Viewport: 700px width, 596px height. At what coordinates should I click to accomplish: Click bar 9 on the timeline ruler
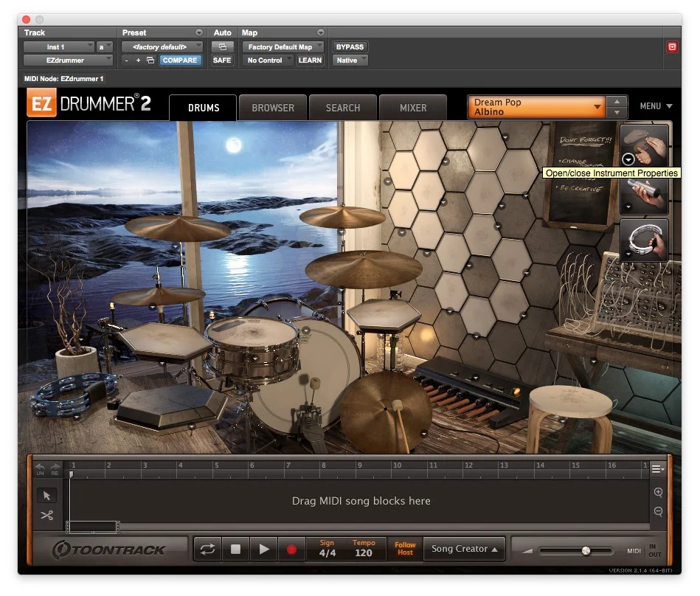coord(359,465)
